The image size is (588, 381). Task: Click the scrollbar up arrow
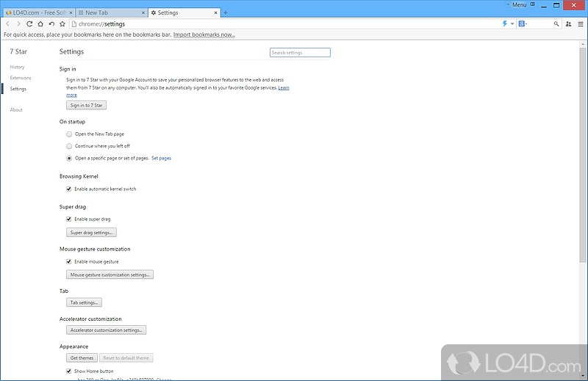[x=582, y=44]
